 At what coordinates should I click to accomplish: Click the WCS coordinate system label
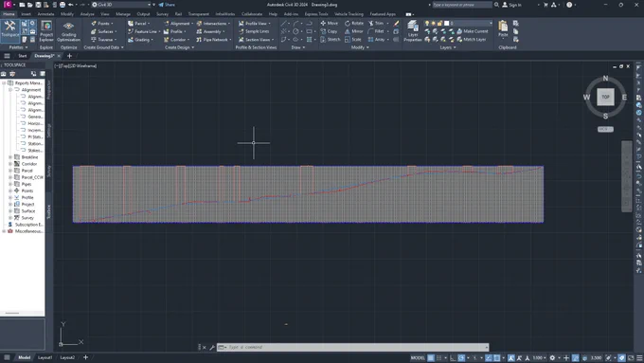[605, 129]
